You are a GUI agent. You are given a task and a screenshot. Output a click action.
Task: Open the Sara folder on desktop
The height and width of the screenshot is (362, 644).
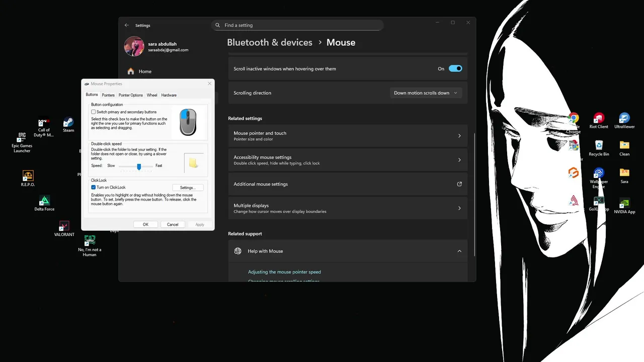pyautogui.click(x=624, y=176)
